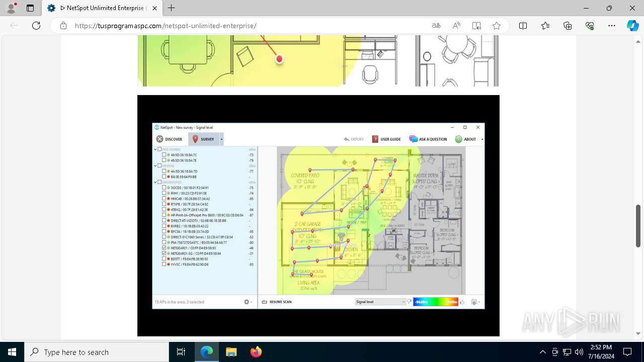Select the PS4-756727D5A97C network row
The image size is (644, 362).
[205, 242]
